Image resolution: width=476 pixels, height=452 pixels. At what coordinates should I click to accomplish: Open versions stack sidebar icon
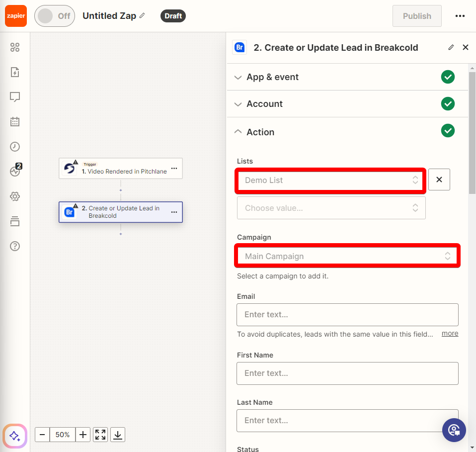(15, 221)
